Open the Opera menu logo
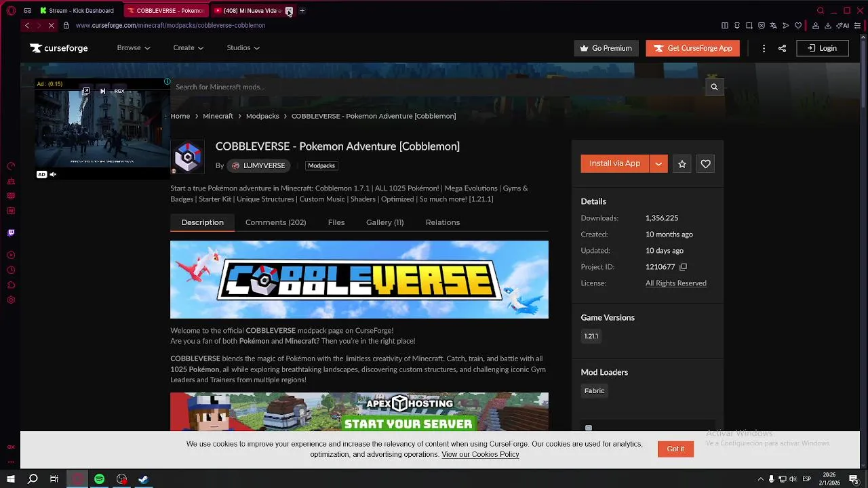868x488 pixels. [11, 11]
